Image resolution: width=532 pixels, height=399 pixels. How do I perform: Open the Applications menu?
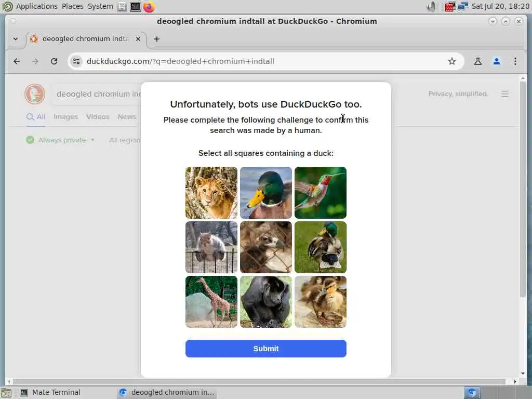coord(37,6)
